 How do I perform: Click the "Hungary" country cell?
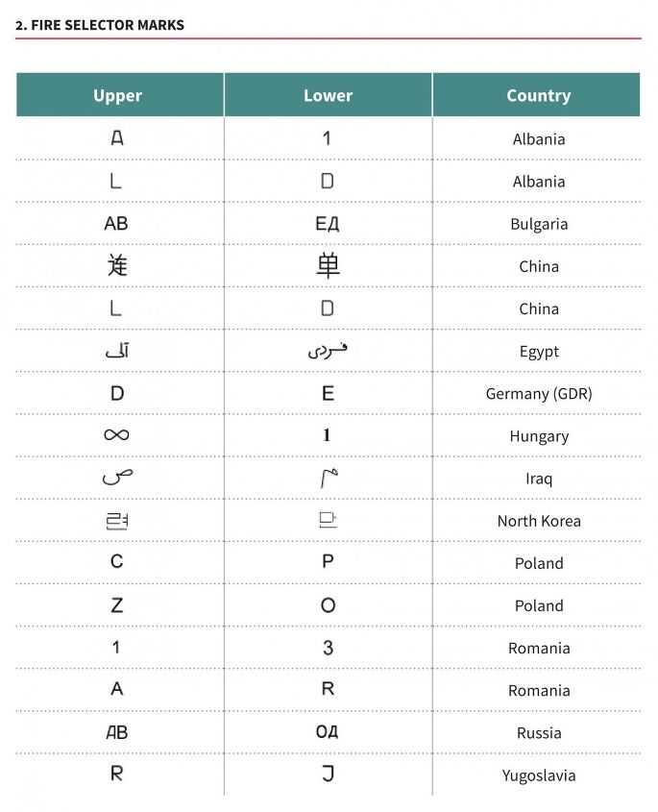click(x=539, y=435)
